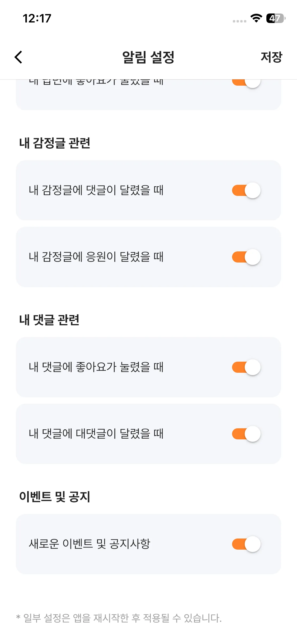
Task: Tap the cellular signal dots
Action: [239, 21]
